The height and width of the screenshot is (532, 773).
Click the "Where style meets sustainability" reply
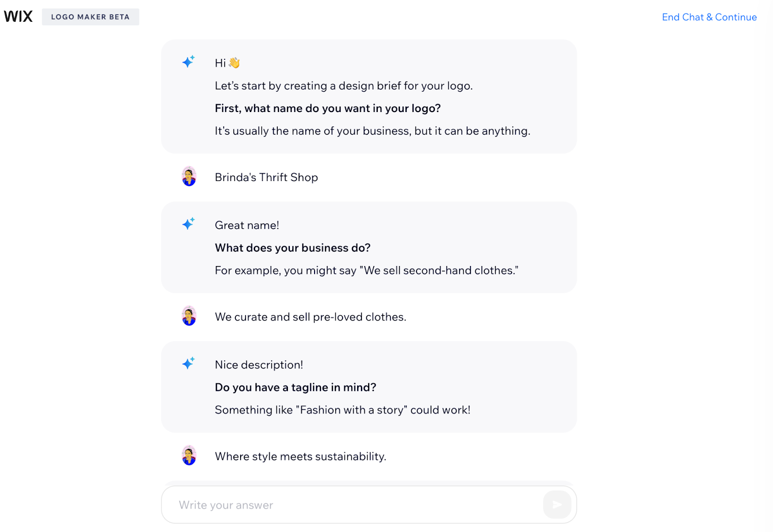coord(300,457)
